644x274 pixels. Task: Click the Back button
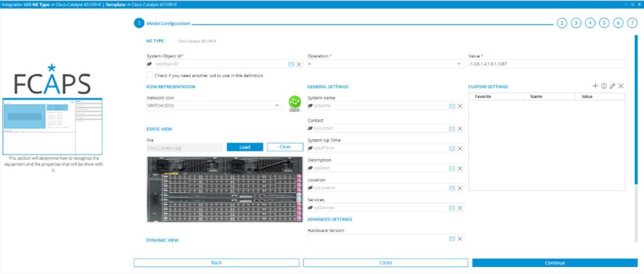(x=216, y=263)
